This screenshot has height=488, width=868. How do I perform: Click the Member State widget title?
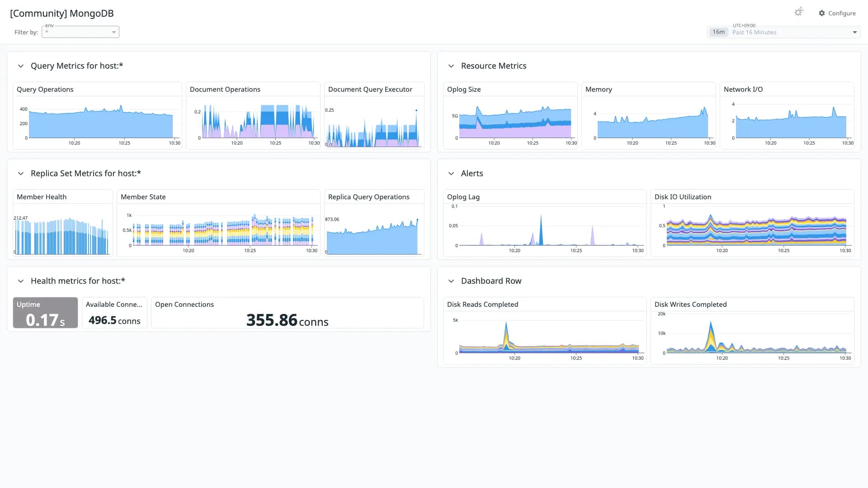[x=143, y=197]
